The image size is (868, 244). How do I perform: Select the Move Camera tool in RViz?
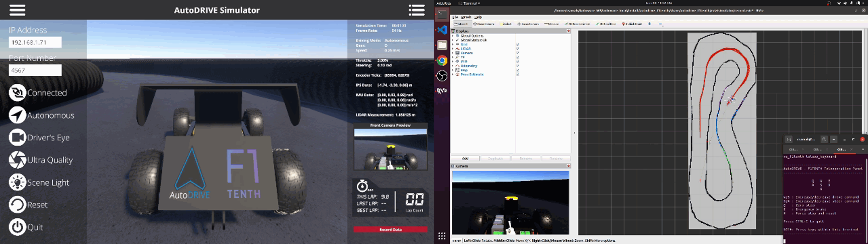point(484,24)
